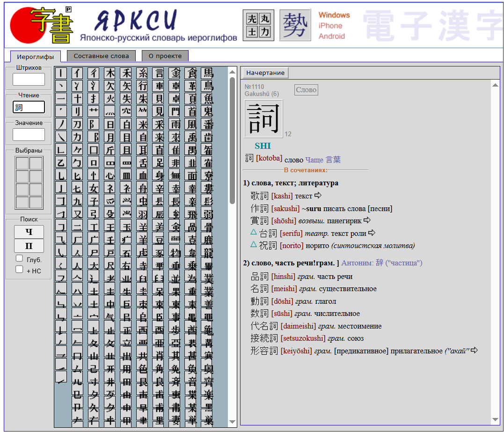
Task: Click the П search button
Action: [x=29, y=246]
